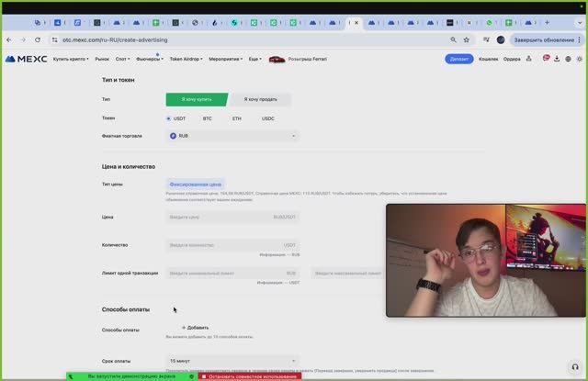This screenshot has width=588, height=381.
Task: Open the Мероприятия dropdown menu
Action: click(x=225, y=59)
